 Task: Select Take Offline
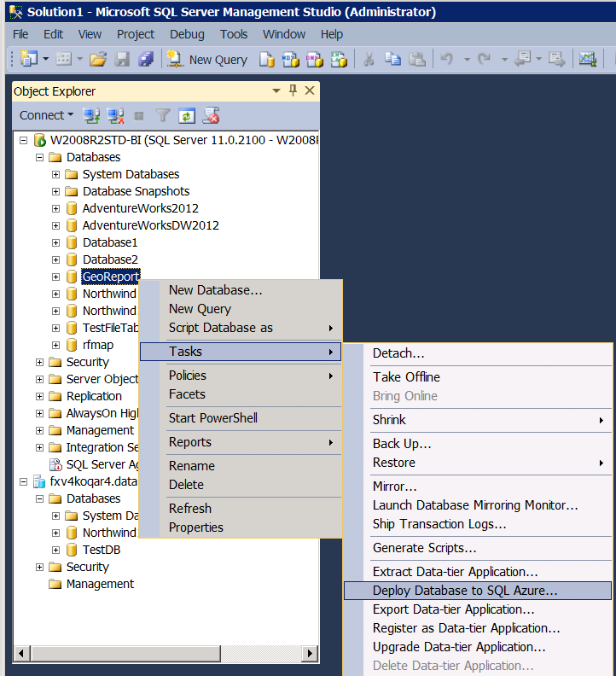tap(478, 377)
